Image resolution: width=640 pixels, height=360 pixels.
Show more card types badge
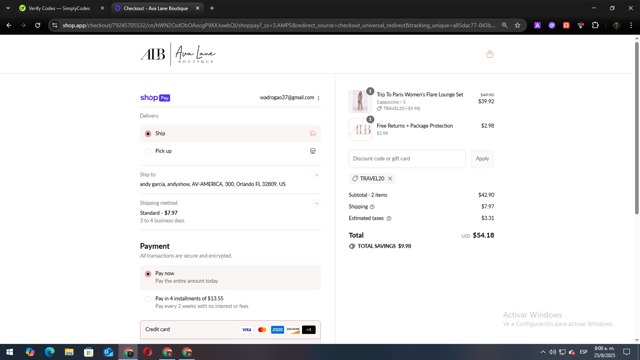point(309,330)
